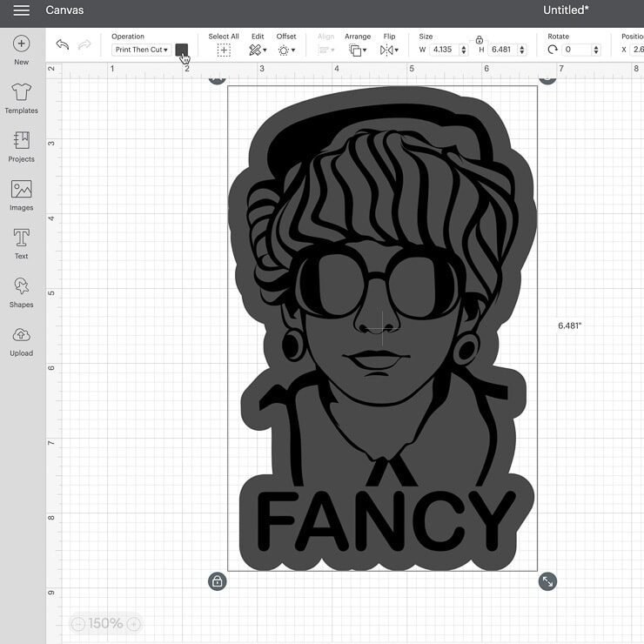644x644 pixels.
Task: Open the Arrange menu
Action: 358,50
